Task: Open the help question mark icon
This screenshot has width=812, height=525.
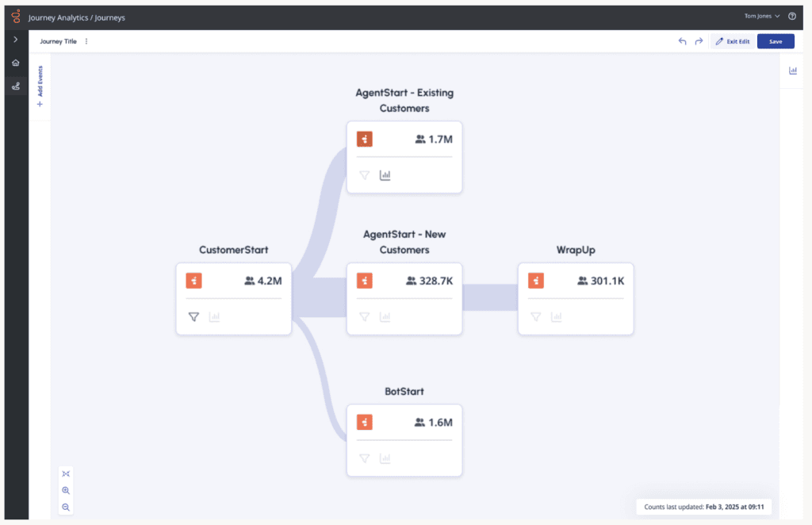Action: pyautogui.click(x=792, y=16)
